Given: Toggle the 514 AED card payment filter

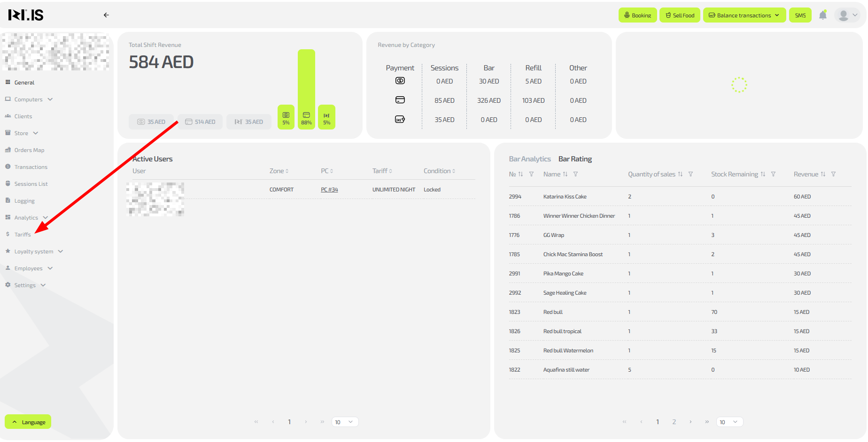Looking at the screenshot, I should (x=200, y=122).
